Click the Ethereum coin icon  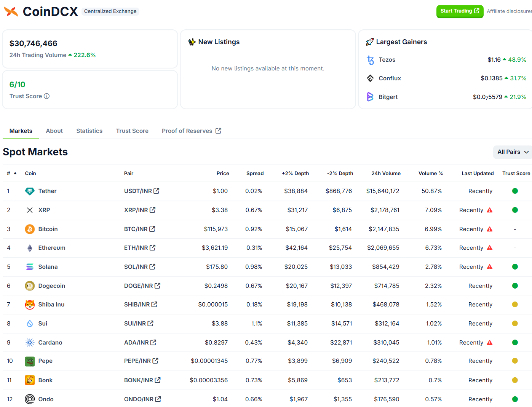click(x=30, y=248)
